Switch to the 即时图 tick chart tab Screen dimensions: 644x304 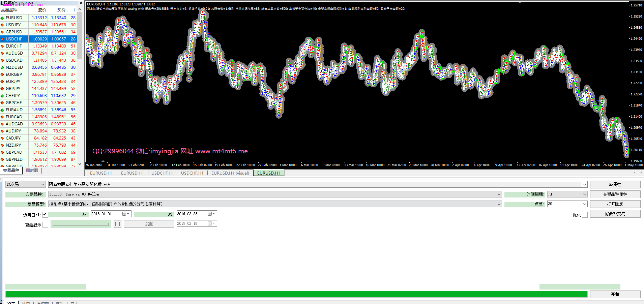point(32,171)
